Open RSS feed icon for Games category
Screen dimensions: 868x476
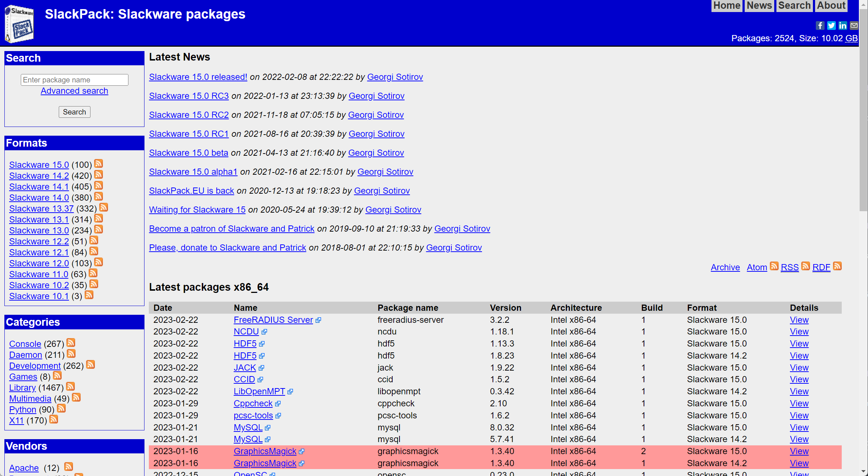(57, 375)
